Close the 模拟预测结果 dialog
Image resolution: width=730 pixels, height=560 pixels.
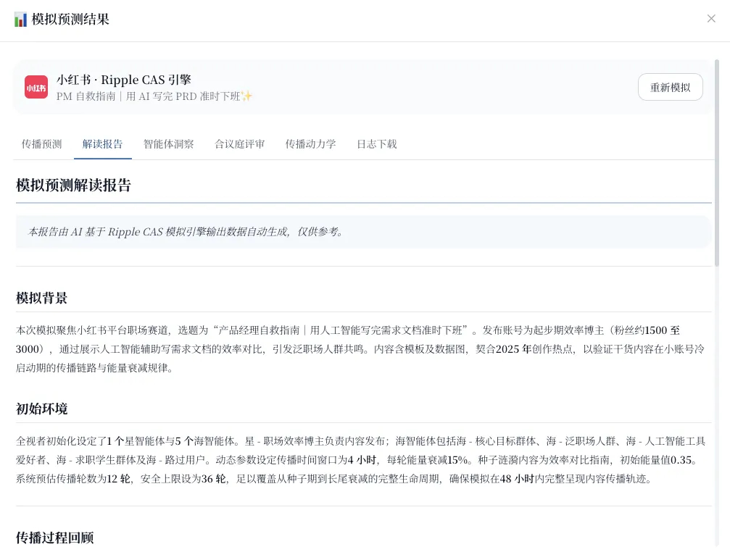click(x=711, y=19)
